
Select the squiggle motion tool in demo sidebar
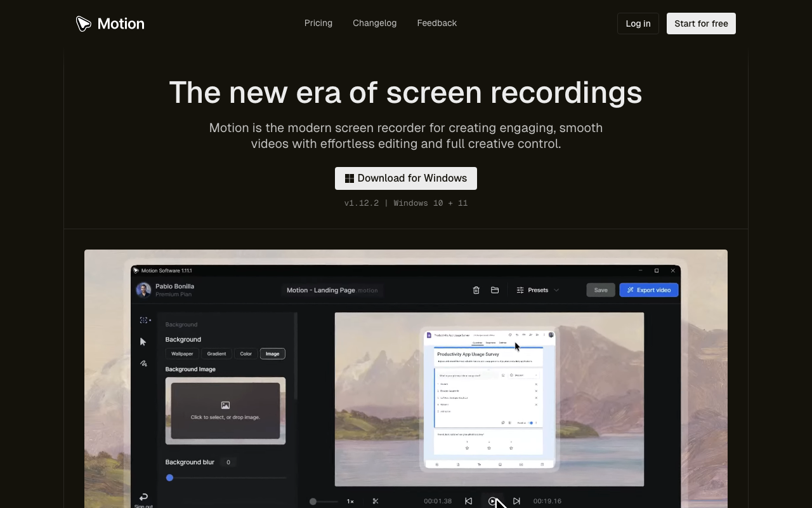[143, 364]
